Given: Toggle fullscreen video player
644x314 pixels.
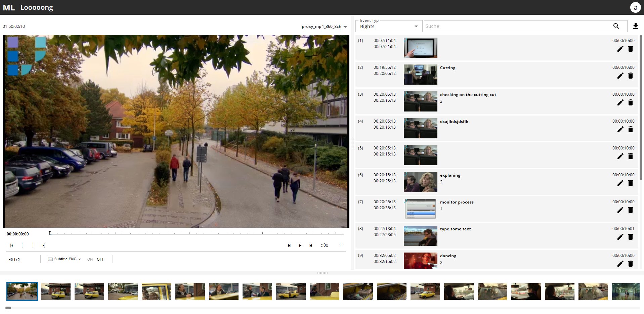Looking at the screenshot, I should 341,245.
